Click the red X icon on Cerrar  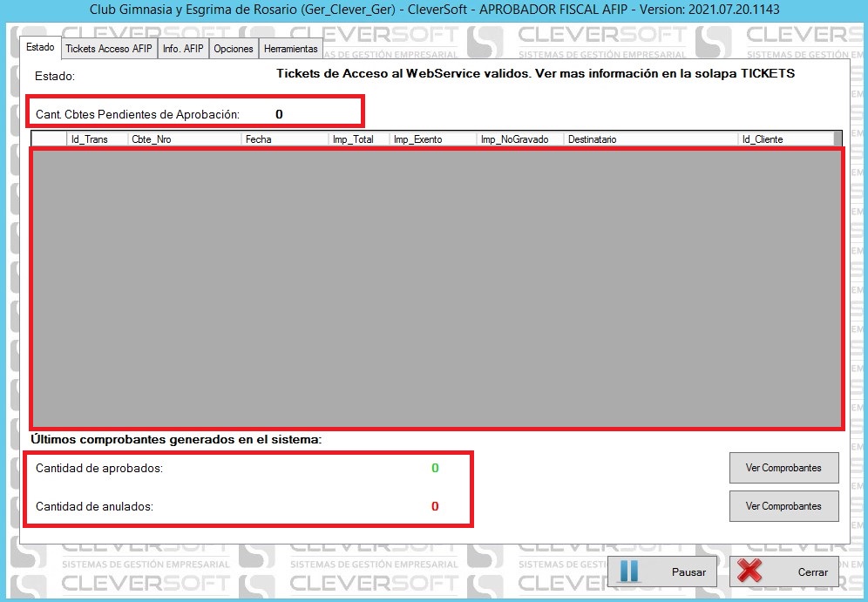[x=749, y=572]
